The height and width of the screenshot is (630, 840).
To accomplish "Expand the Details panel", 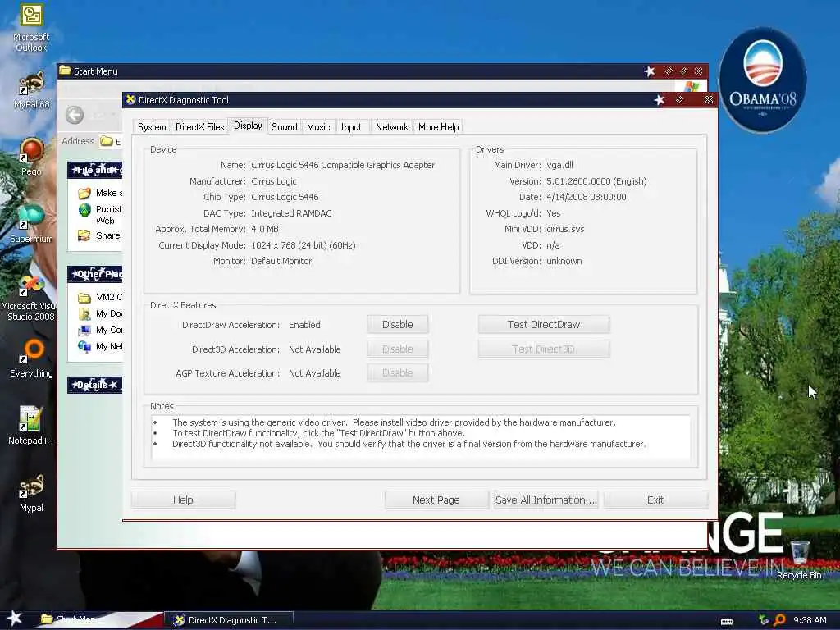I will tap(95, 385).
